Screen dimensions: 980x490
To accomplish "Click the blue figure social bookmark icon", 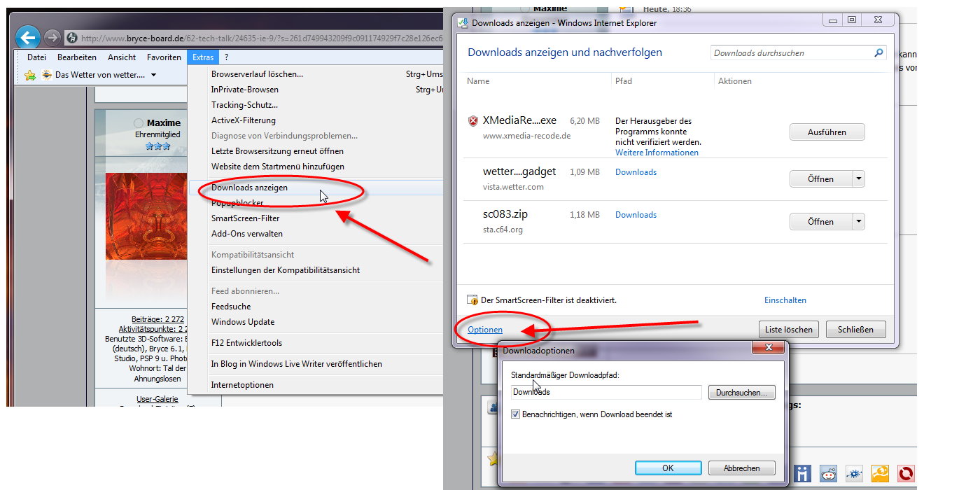I will pyautogui.click(x=802, y=474).
